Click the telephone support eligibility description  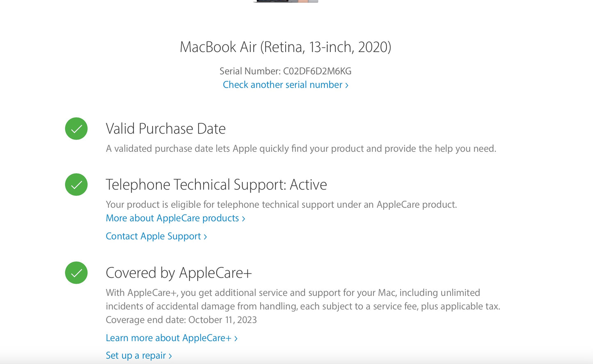tap(281, 205)
